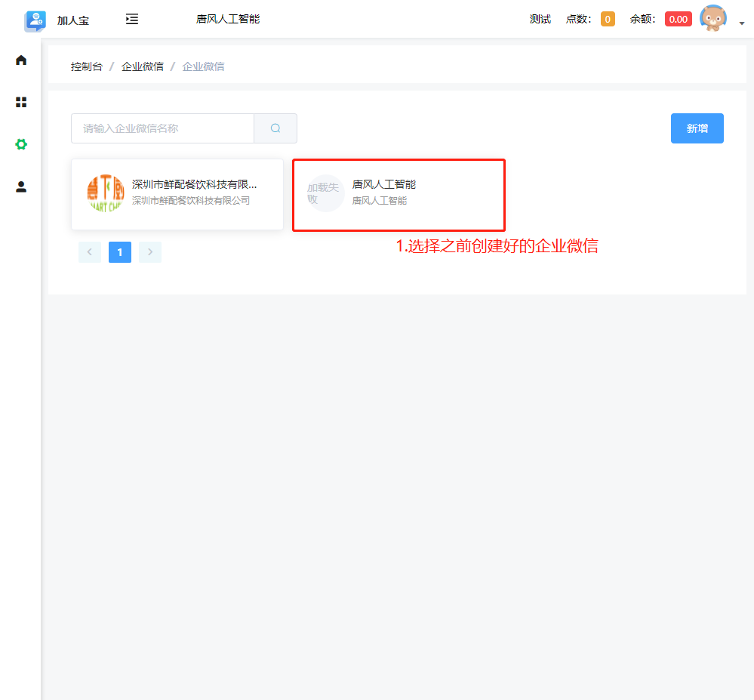Open the 控制台 breadcrumb link

[x=87, y=66]
